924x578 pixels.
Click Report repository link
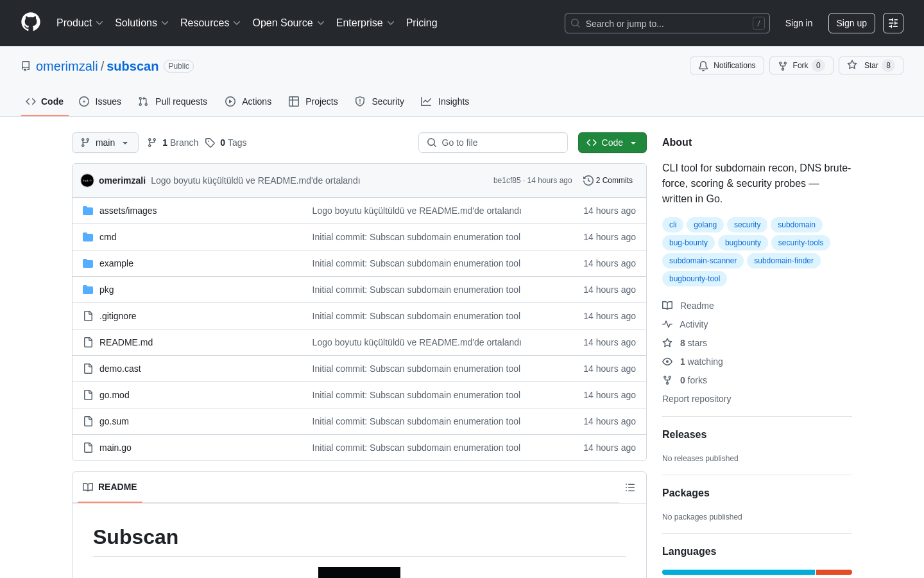coord(696,399)
